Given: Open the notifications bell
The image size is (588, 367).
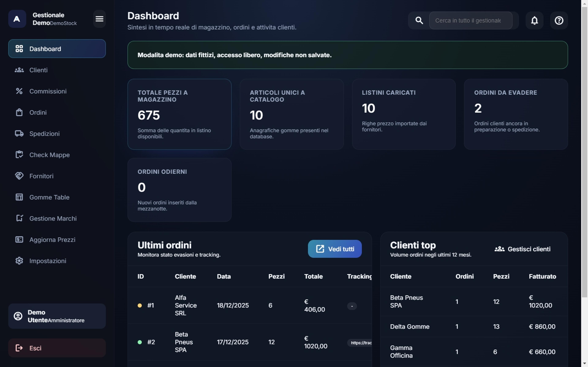Looking at the screenshot, I should 535,20.
